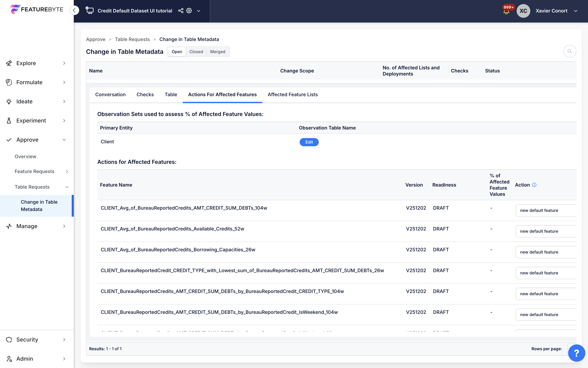Collapse the sidebar with arrow button
The width and height of the screenshot is (588, 368).
tap(74, 10)
